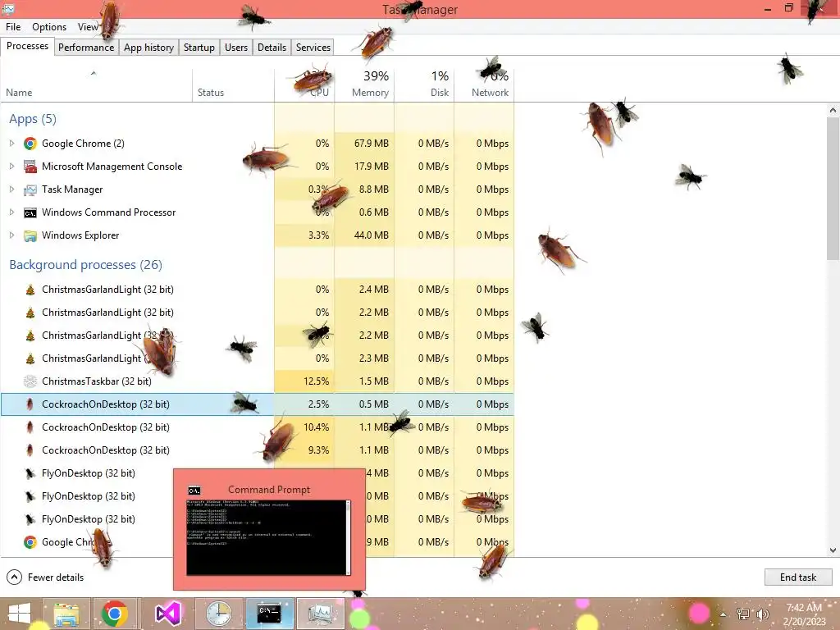Expand the Task Manager app entry
Screen dimensions: 840x630
[x=11, y=189]
